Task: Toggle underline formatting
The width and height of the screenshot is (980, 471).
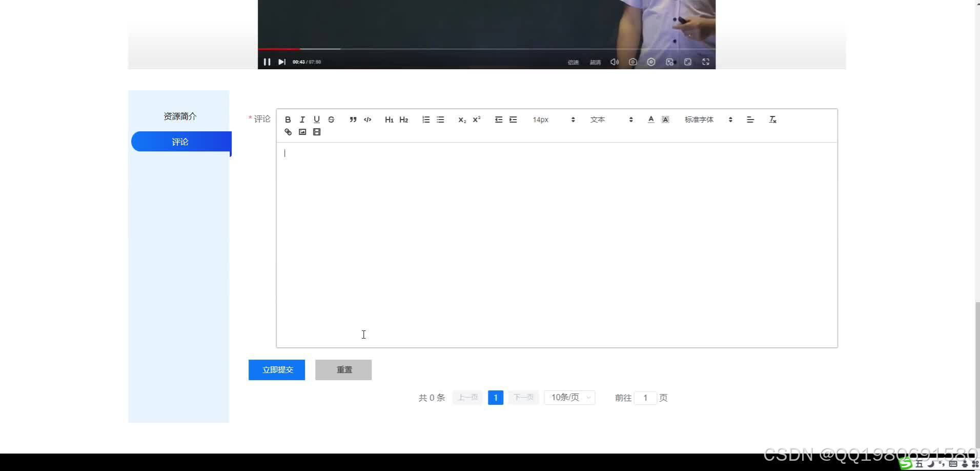Action: [x=317, y=119]
